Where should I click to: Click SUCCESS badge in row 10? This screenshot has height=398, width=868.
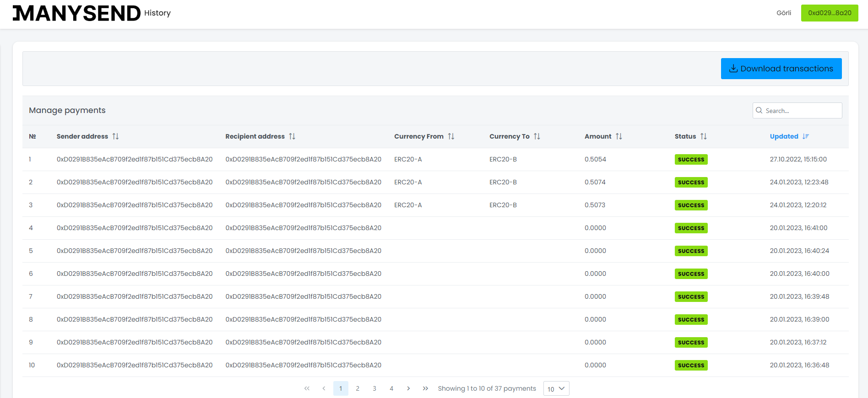click(x=691, y=366)
